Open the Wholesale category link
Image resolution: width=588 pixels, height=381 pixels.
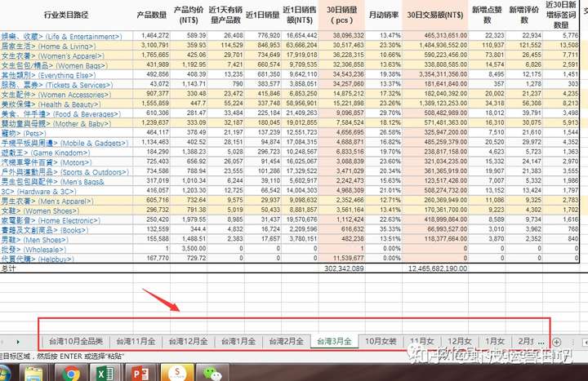point(33,250)
